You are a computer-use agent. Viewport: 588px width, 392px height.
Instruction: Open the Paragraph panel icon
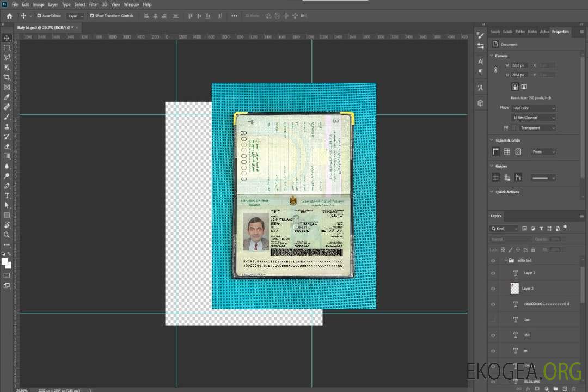click(480, 72)
